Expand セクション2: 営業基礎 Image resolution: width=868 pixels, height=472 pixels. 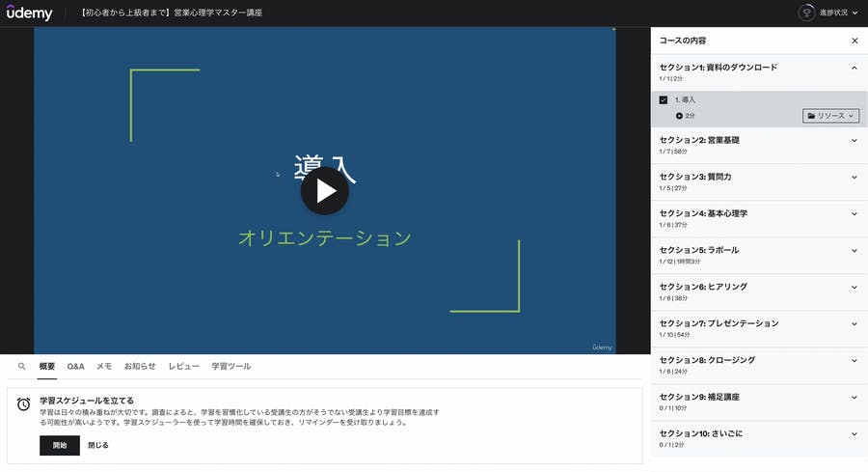[854, 141]
